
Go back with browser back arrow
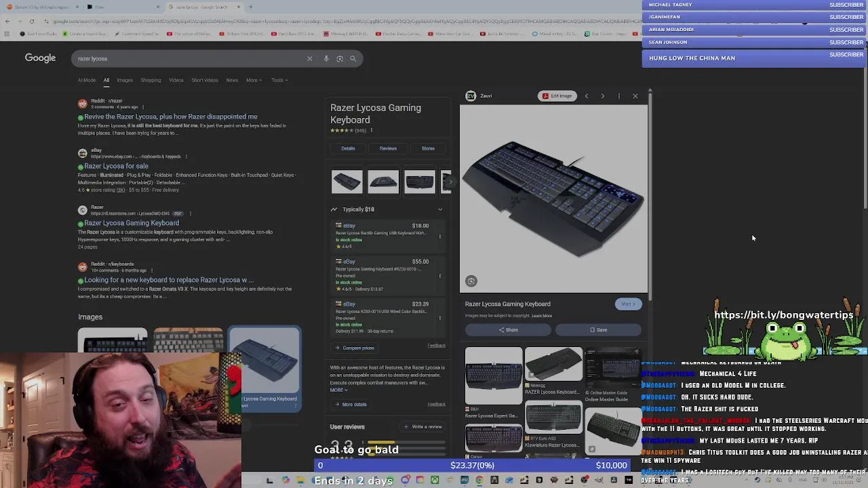[7, 21]
